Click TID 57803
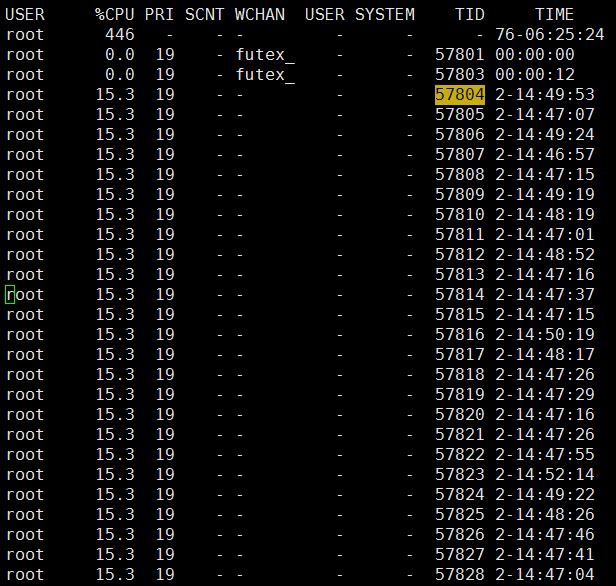Viewport: 616px width, 586px height. [x=460, y=75]
